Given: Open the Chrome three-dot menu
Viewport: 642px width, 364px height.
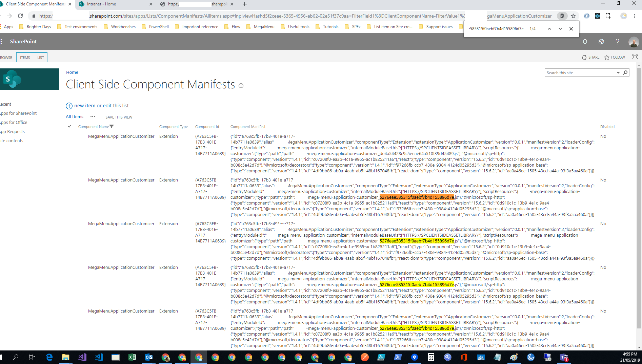Looking at the screenshot, I should tap(635, 16).
